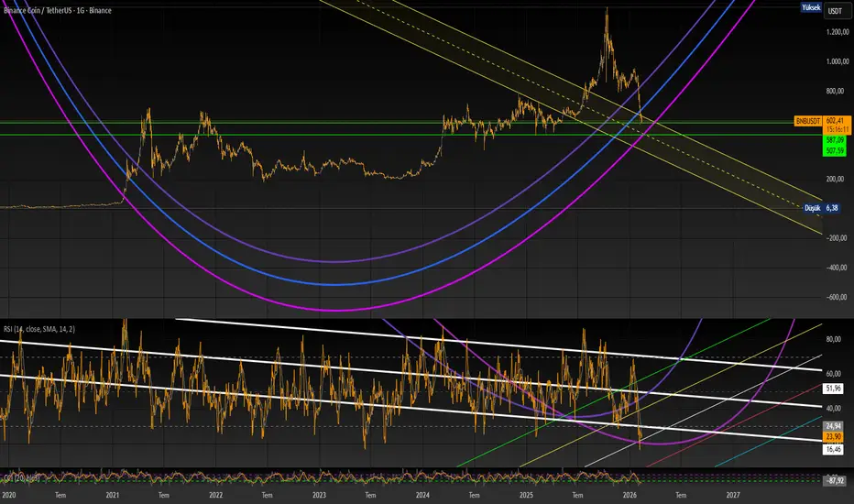Viewport: 854px width, 504px height.
Task: Click the green 507,59 price level label
Action: (x=835, y=149)
